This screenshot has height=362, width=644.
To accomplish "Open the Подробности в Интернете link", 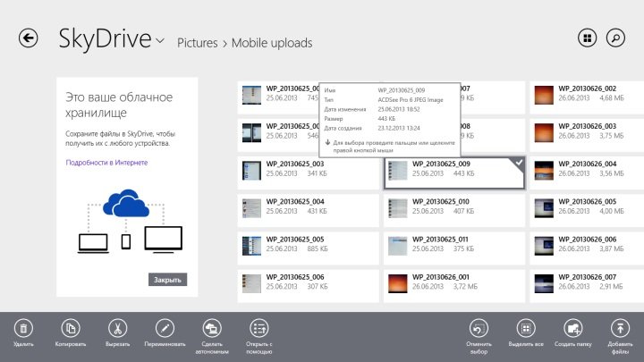I will (x=106, y=163).
